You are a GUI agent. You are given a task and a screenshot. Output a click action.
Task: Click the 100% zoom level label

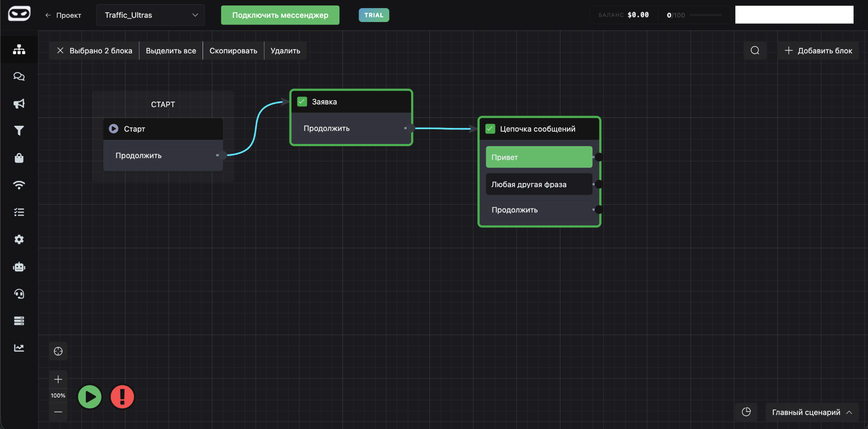pos(58,396)
